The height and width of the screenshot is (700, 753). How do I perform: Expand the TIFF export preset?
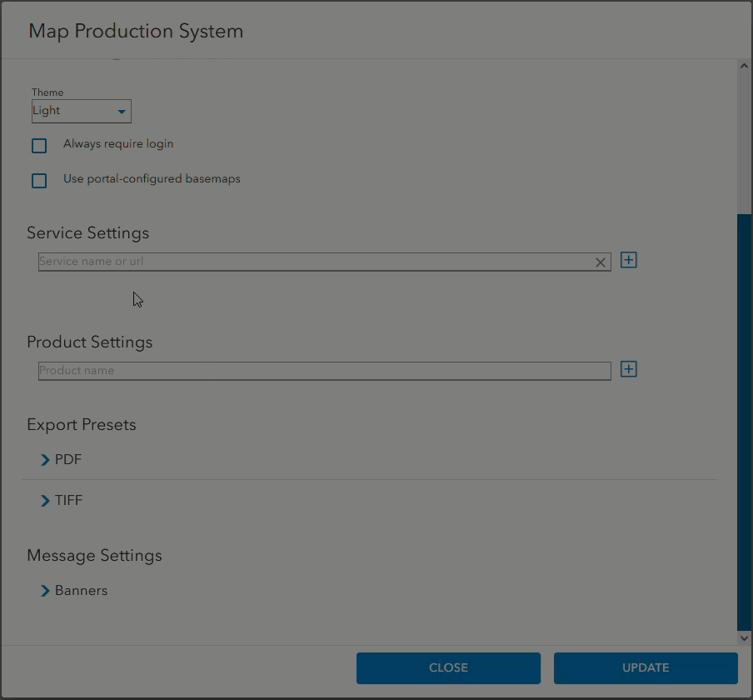[69, 500]
